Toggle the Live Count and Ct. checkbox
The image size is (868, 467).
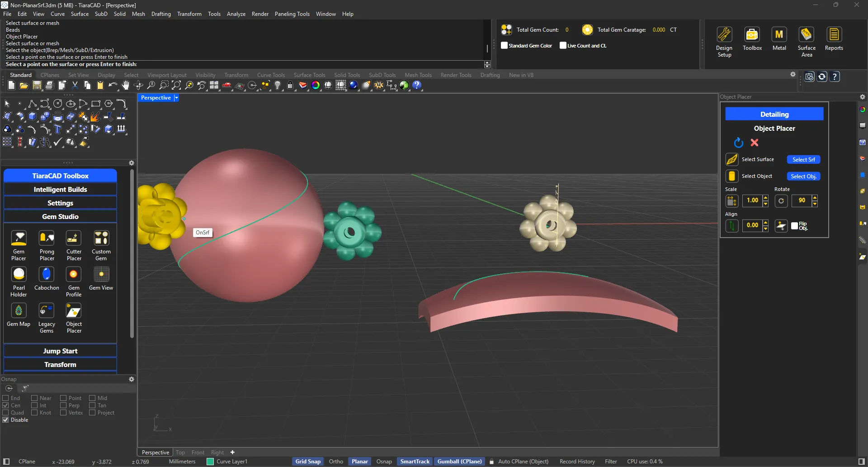point(563,45)
